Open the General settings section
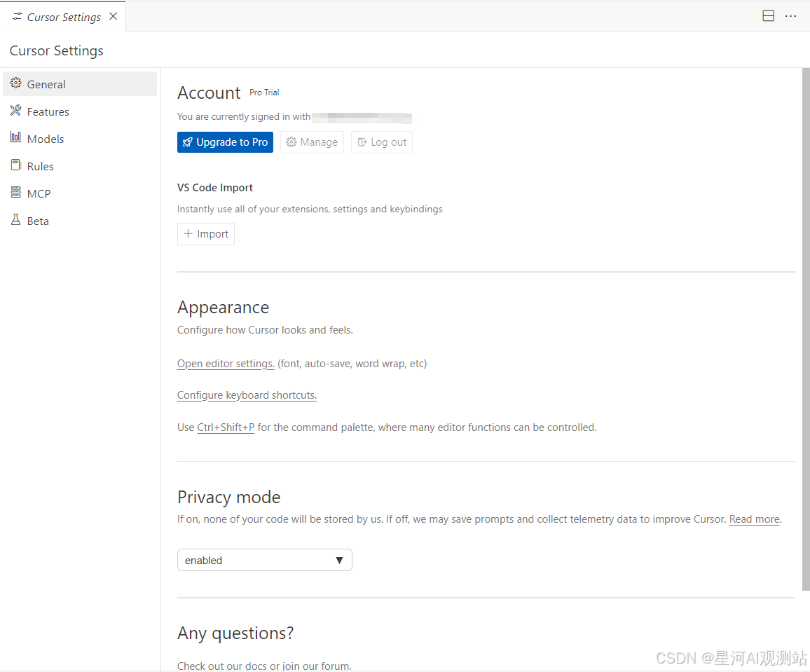Viewport: 810px width, 672px height. [80, 83]
